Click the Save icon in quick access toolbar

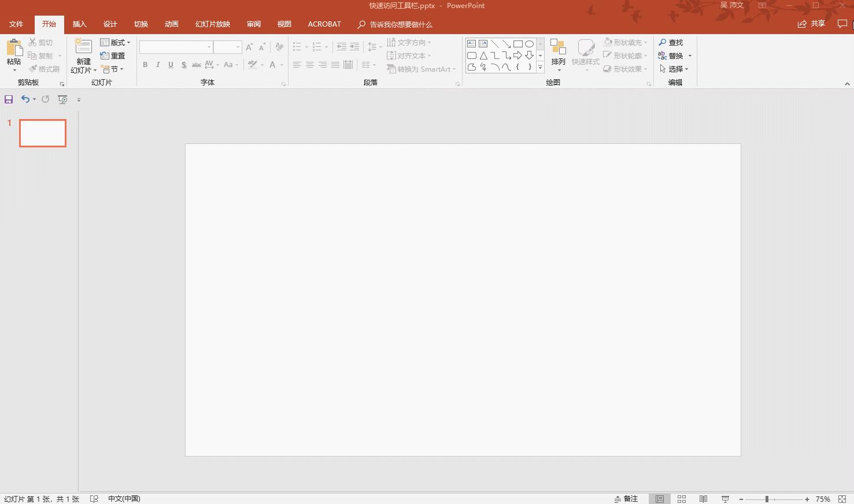9,99
